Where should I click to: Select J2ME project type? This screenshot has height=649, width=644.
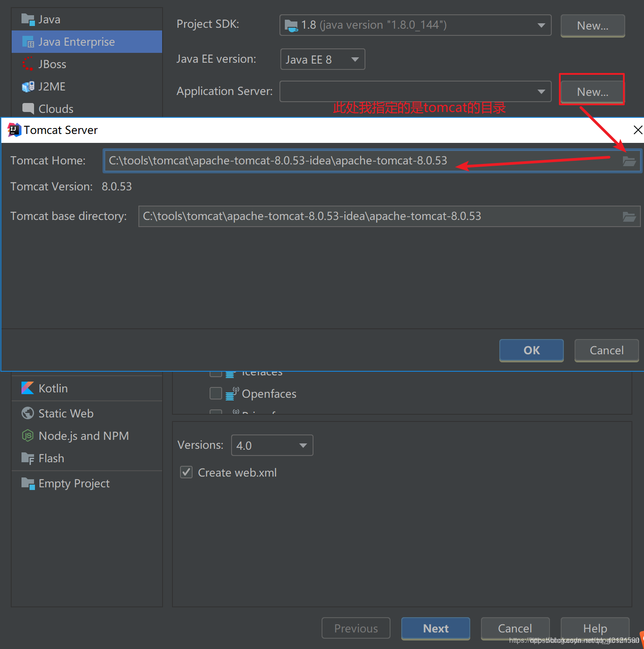coord(87,86)
